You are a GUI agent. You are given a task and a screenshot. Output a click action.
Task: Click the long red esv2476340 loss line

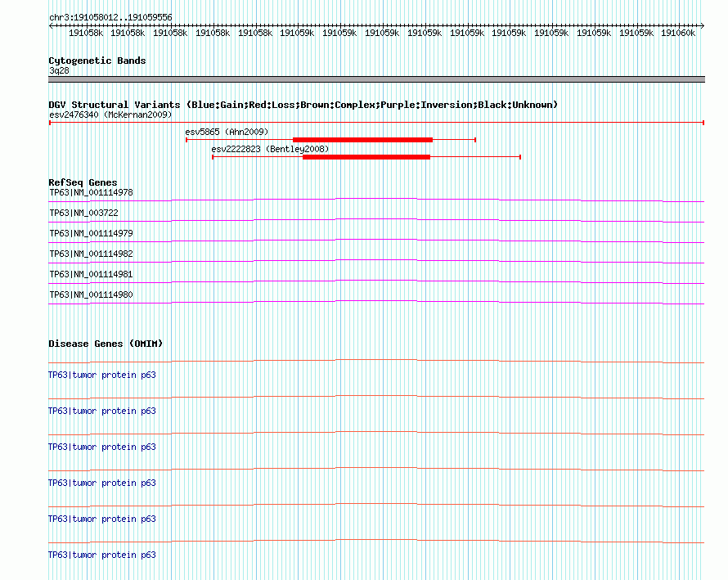pos(376,123)
